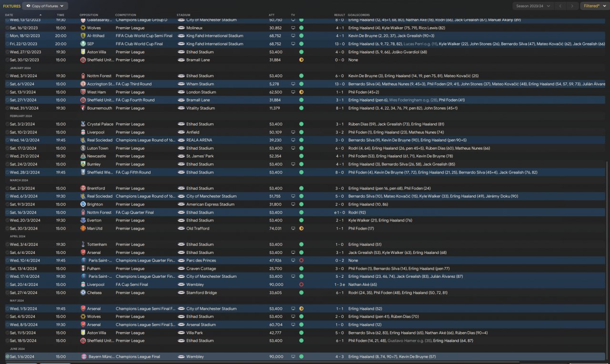This screenshot has width=610, height=364.
Task: Tick the checkbox for the Everton fixture
Action: click(x=7, y=221)
